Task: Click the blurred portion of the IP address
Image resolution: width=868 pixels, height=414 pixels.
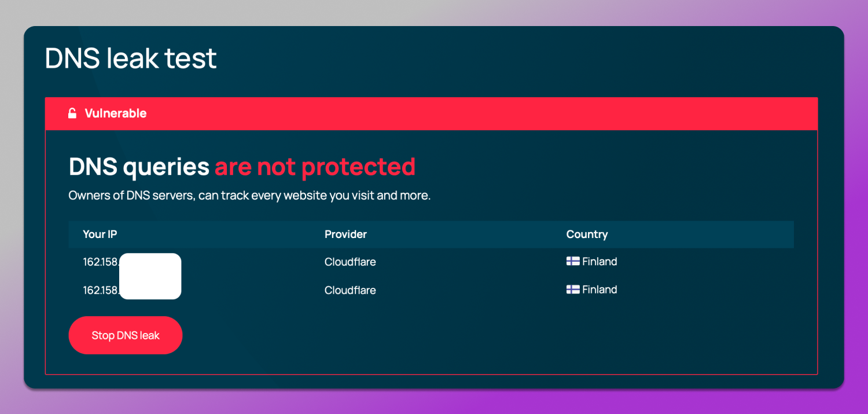Action: [x=150, y=276]
